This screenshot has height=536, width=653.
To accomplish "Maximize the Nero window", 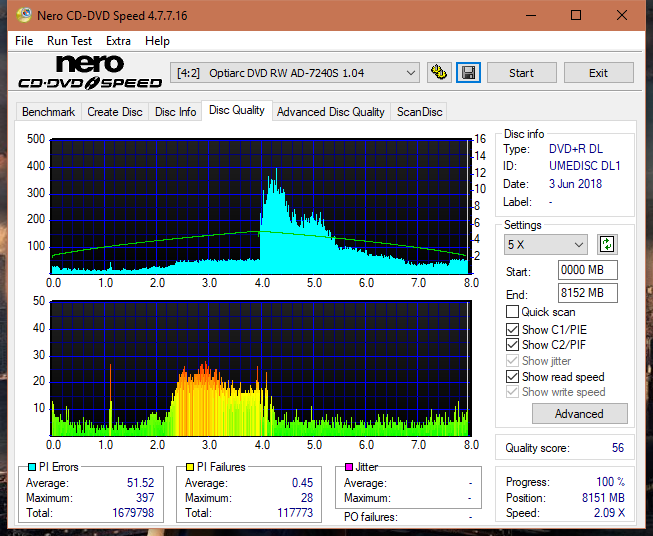I will point(576,15).
